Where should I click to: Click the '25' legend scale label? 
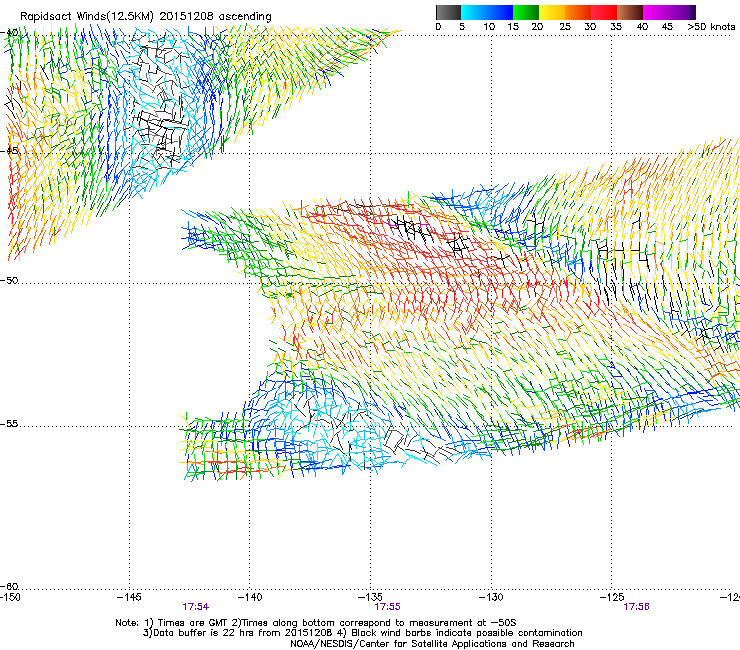[565, 27]
